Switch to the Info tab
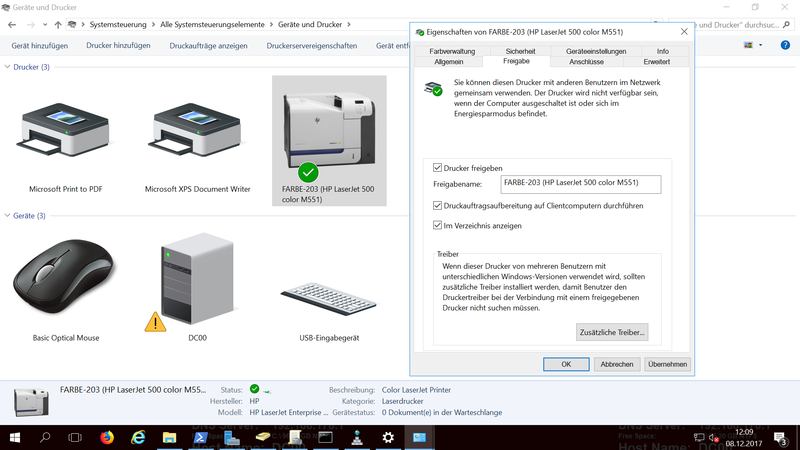Screen dimensions: 800x450 click(663, 51)
